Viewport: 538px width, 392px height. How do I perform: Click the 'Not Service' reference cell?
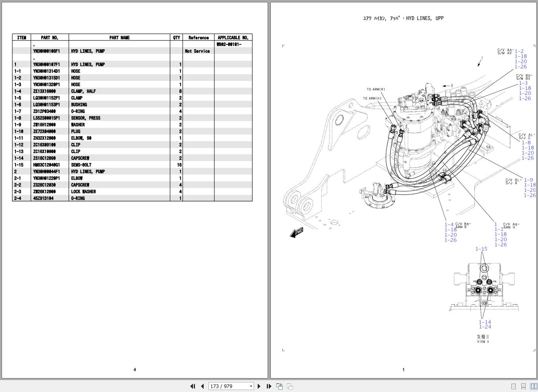197,51
